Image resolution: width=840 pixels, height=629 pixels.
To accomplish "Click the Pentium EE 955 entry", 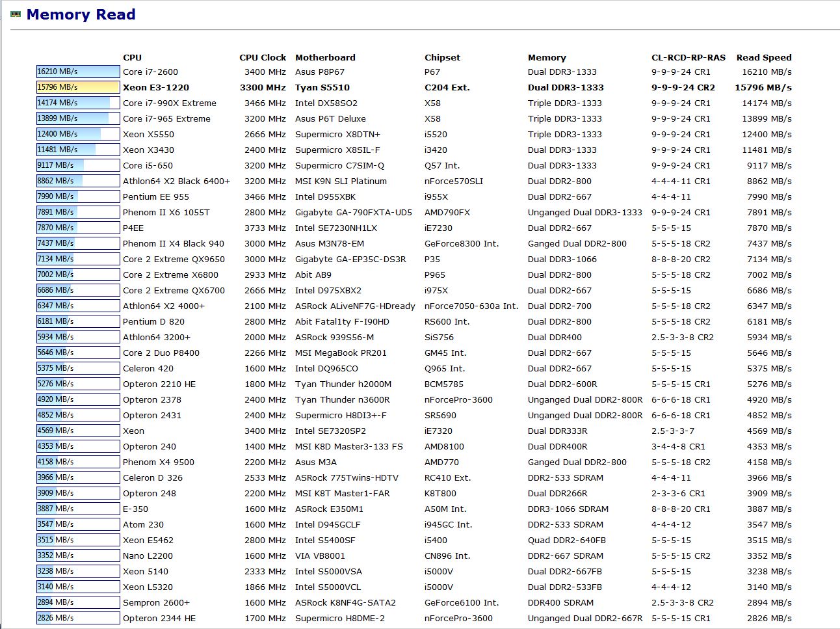I will (x=156, y=197).
